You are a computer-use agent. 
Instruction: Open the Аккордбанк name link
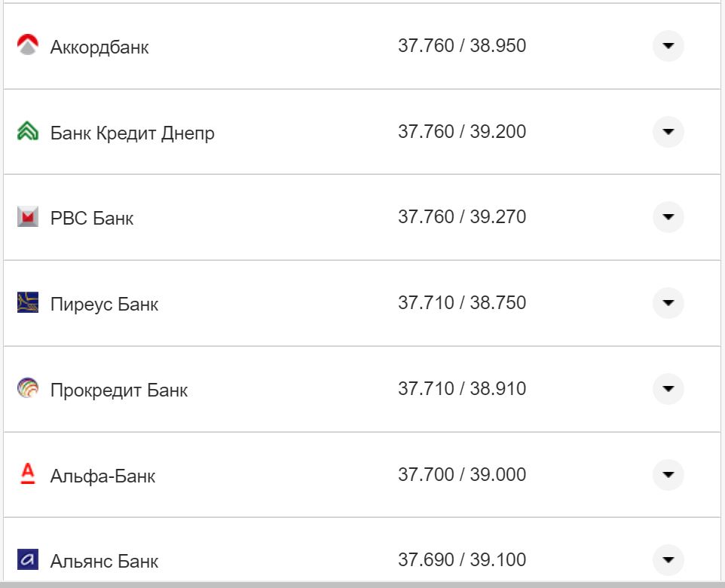99,47
